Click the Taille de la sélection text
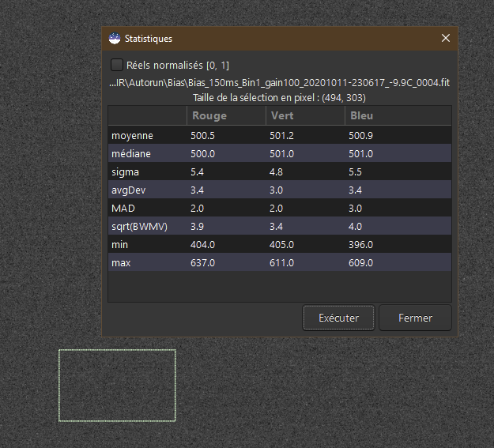 click(x=280, y=98)
